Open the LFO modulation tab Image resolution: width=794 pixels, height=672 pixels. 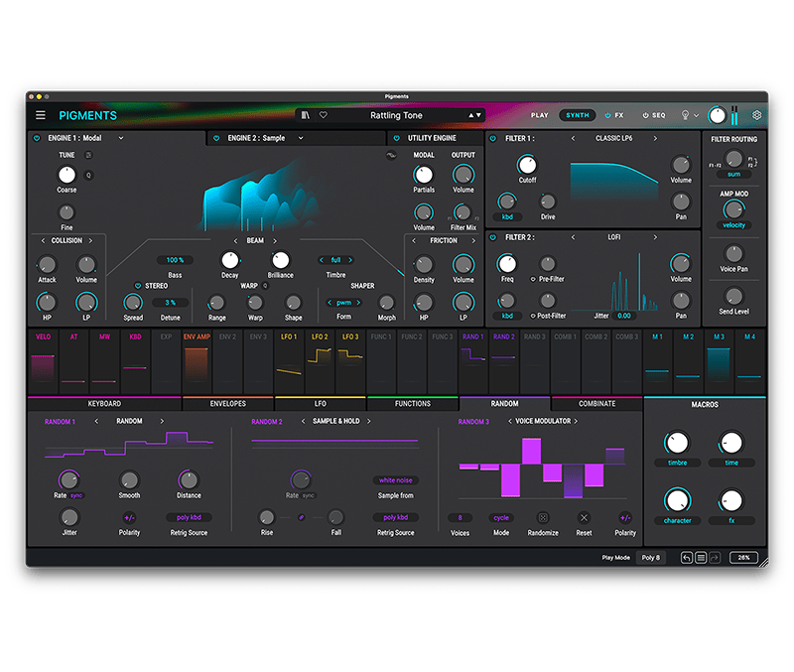tap(320, 404)
